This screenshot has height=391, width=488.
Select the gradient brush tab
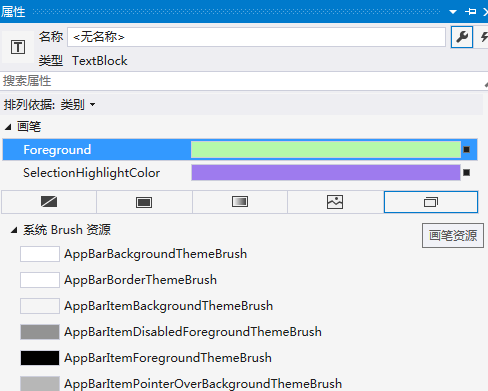point(240,202)
